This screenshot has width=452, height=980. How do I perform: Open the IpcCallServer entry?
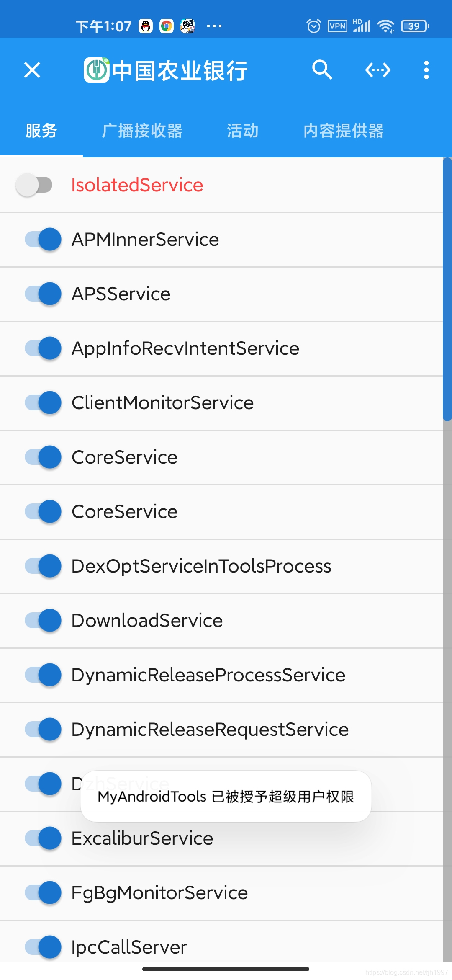129,947
